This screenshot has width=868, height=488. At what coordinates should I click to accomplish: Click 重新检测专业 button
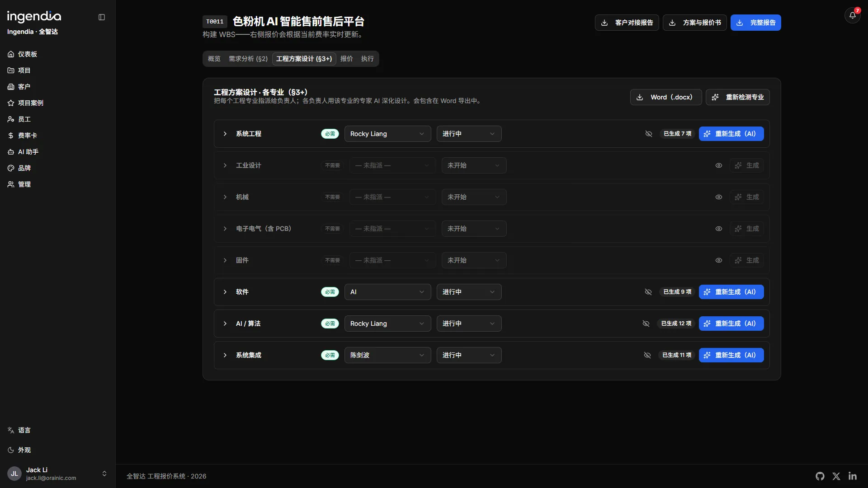click(x=738, y=97)
